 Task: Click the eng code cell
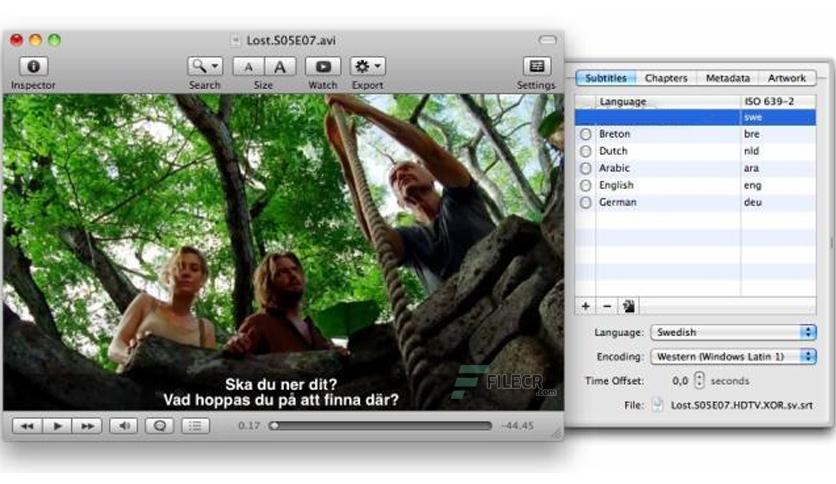[x=752, y=185]
